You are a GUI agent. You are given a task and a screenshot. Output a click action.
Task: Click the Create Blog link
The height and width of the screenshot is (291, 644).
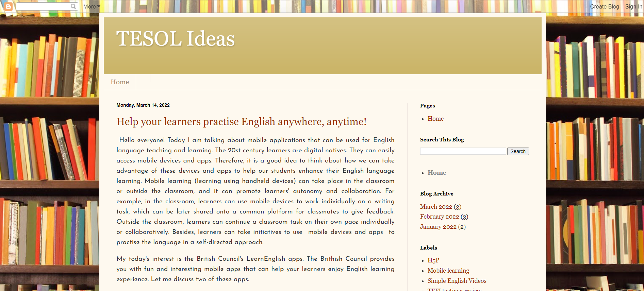click(604, 6)
